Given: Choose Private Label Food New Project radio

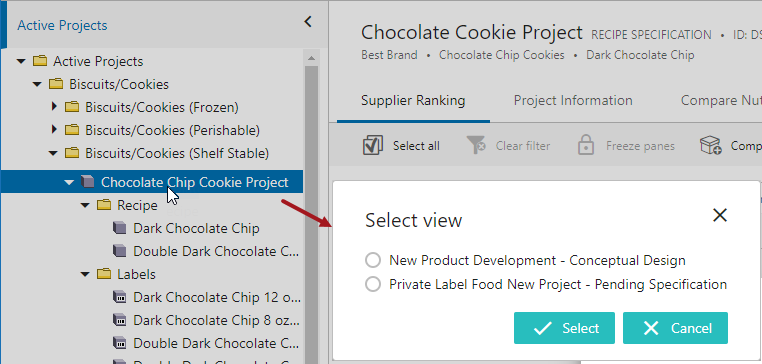Looking at the screenshot, I should click(x=373, y=284).
